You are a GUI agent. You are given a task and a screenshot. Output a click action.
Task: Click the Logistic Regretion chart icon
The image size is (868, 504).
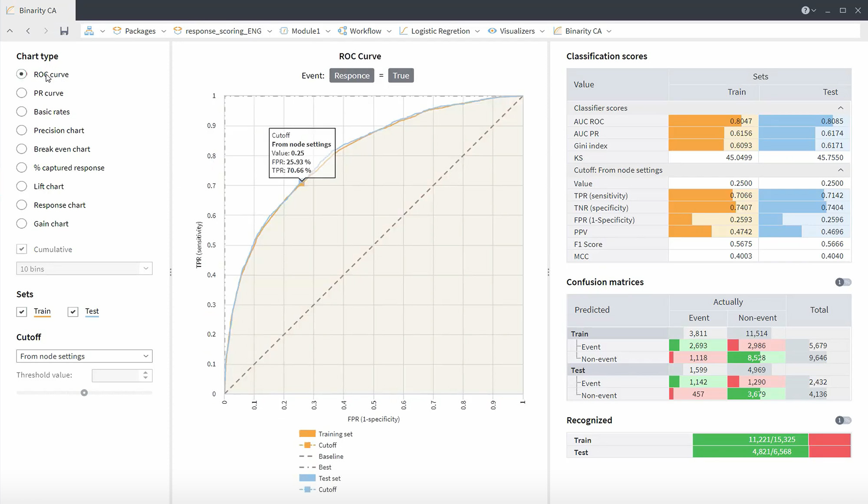pos(403,31)
